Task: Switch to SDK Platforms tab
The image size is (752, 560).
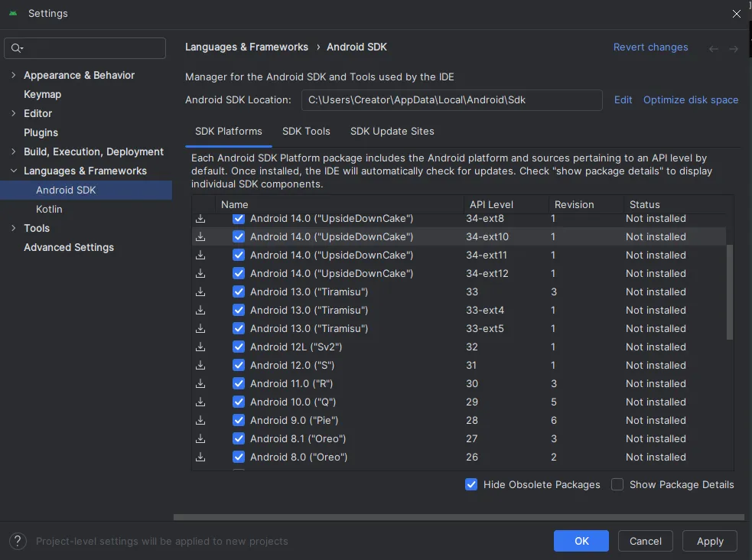Action: (228, 132)
